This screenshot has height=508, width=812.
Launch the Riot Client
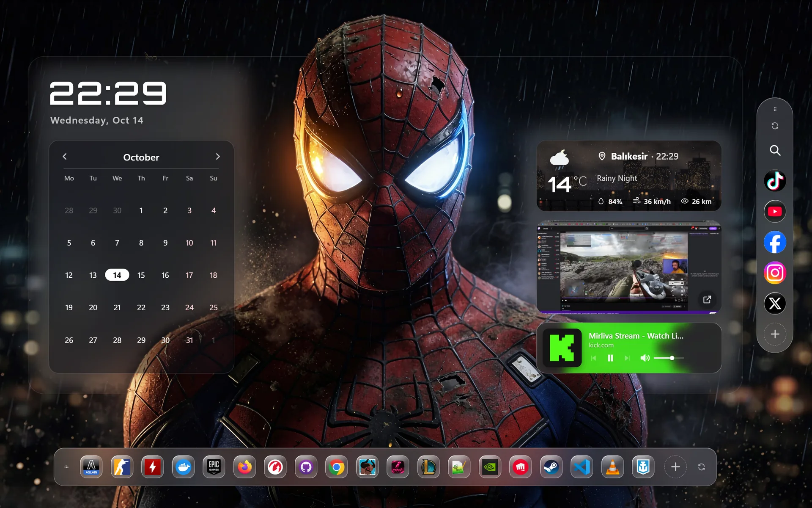coord(521,467)
